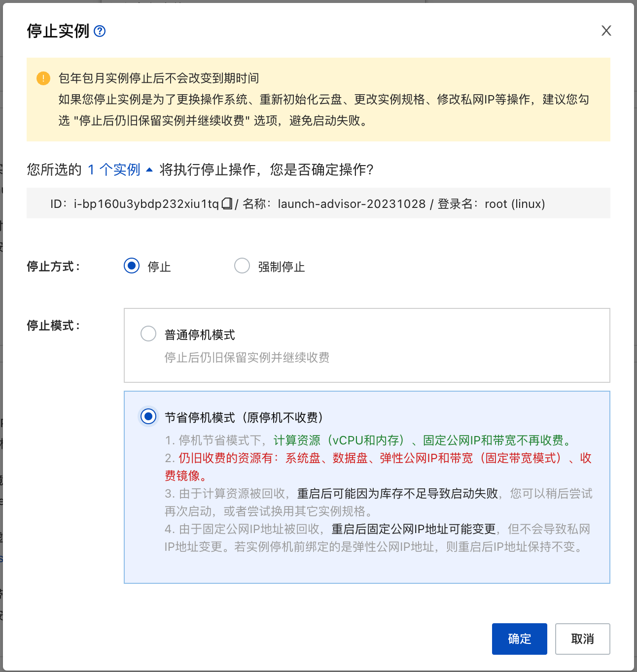637x672 pixels.
Task: Click the warning exclamation icon in yellow banner
Action: [43, 78]
